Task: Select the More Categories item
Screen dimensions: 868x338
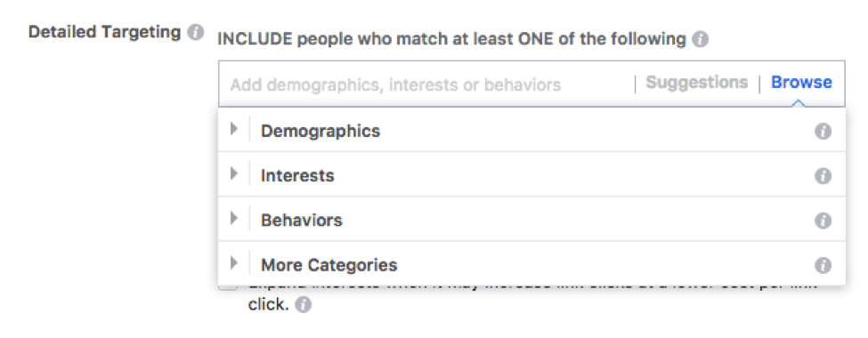Action: 329,265
